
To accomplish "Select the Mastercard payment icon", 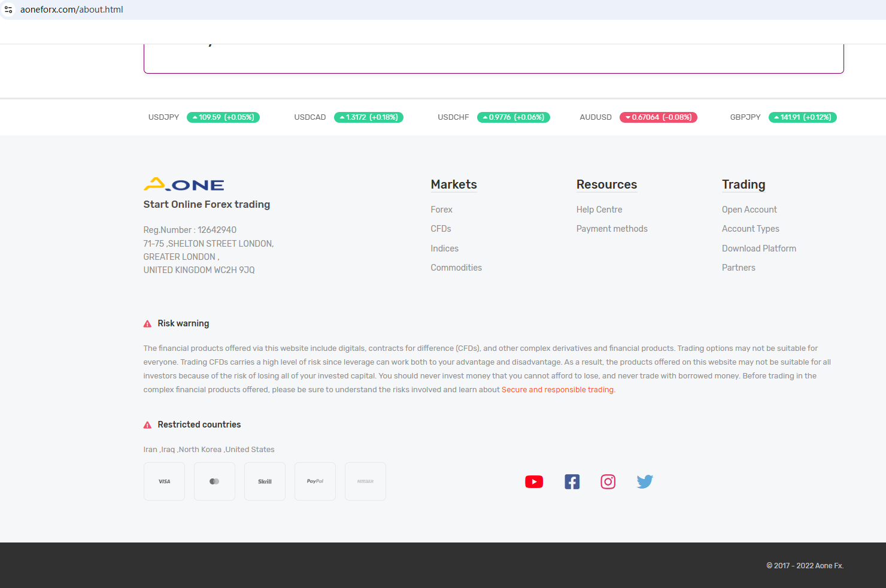I will [214, 481].
